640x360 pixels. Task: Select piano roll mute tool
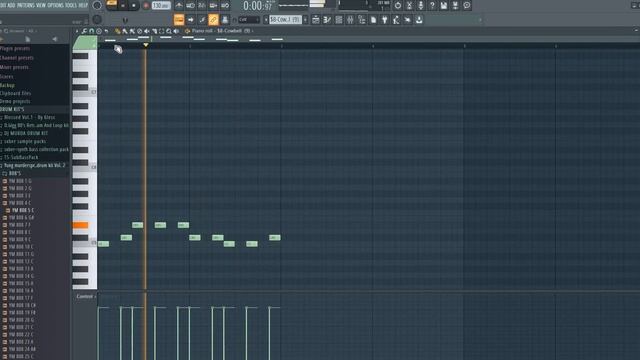click(147, 31)
